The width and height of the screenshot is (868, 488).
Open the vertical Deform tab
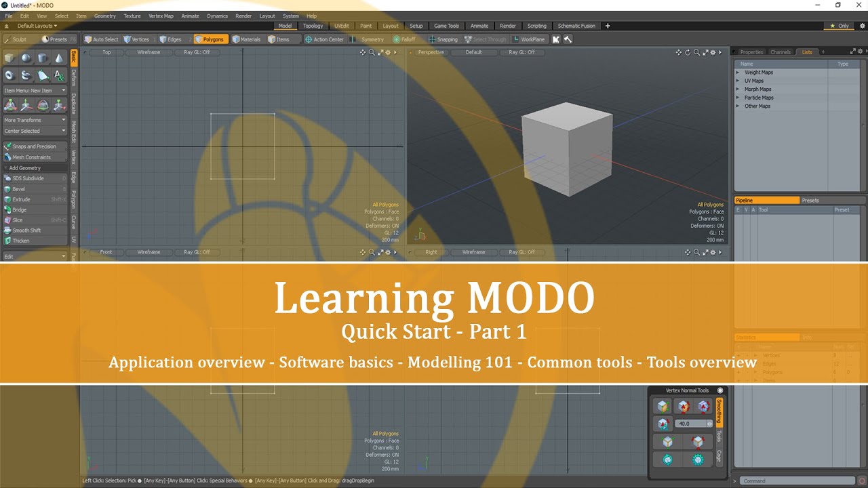pos(74,77)
